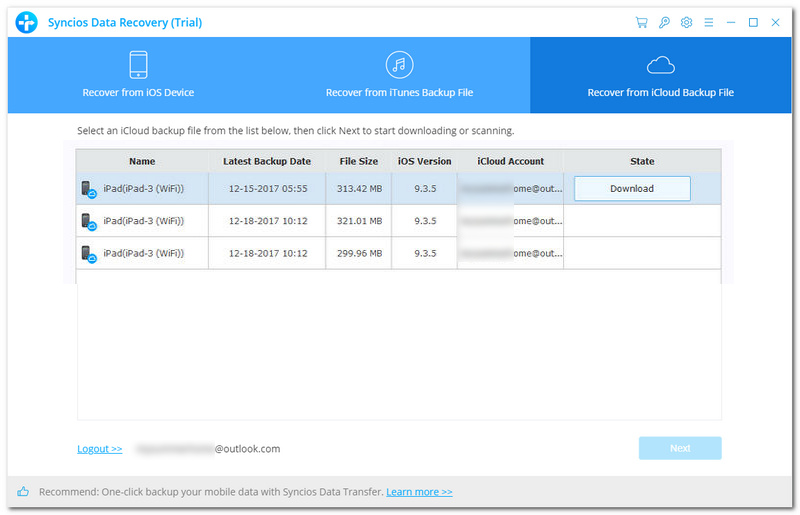Select the 321.01 MB file size cell
Screen dimensions: 800x515
pos(359,221)
